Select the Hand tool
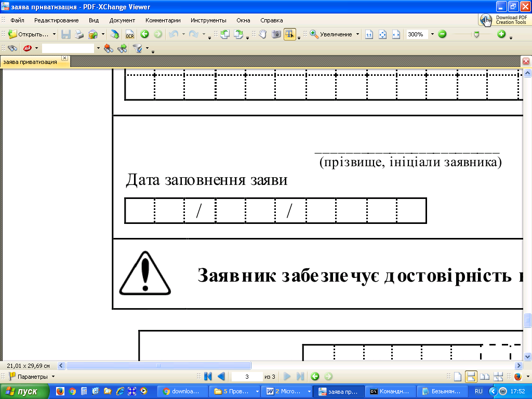Image resolution: width=532 pixels, height=399 pixels. pyautogui.click(x=263, y=34)
